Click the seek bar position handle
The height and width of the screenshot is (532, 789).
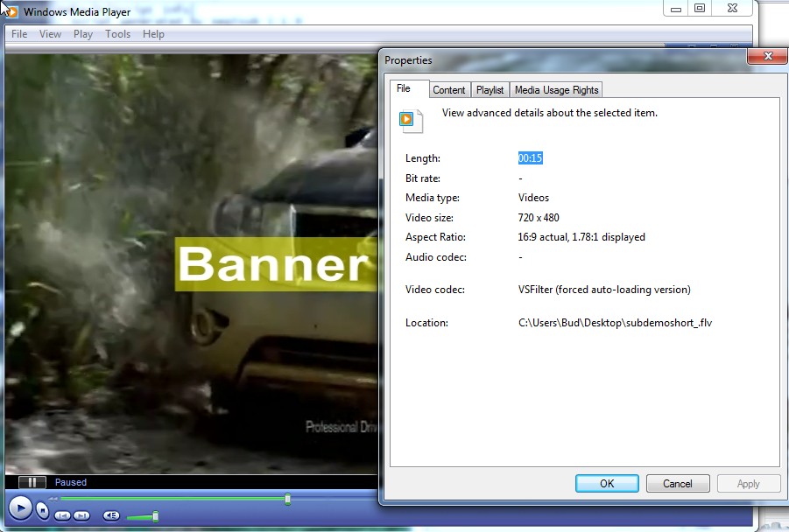tap(287, 499)
